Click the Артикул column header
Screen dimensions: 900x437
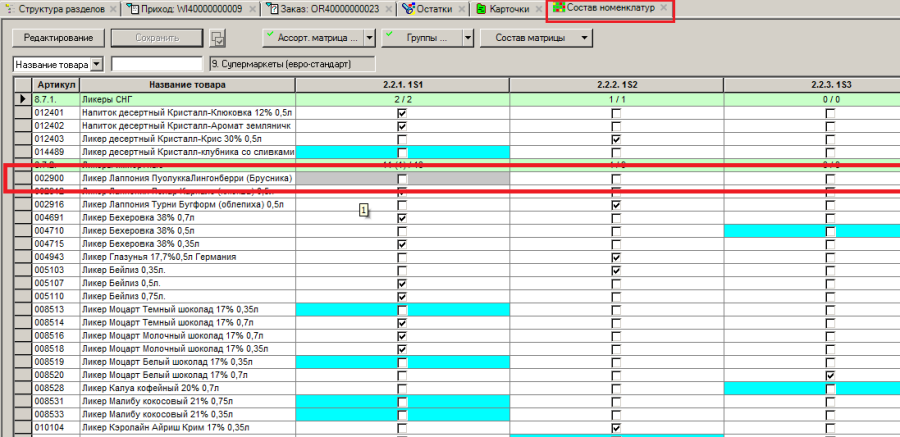pos(56,85)
